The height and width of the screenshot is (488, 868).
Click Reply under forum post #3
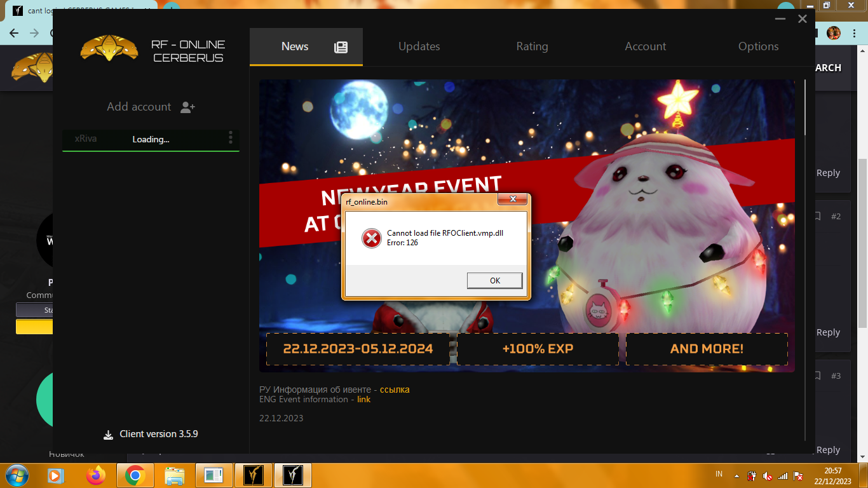(828, 450)
